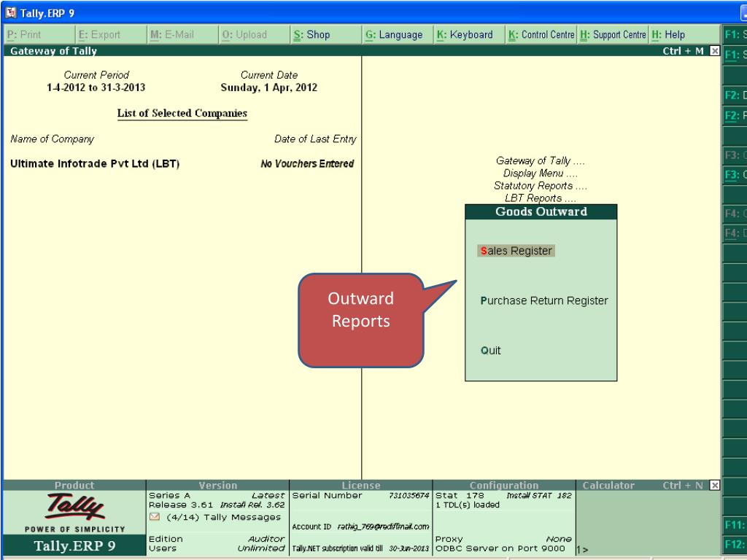
Task: Open the K: Keyboard settings
Action: click(x=469, y=35)
